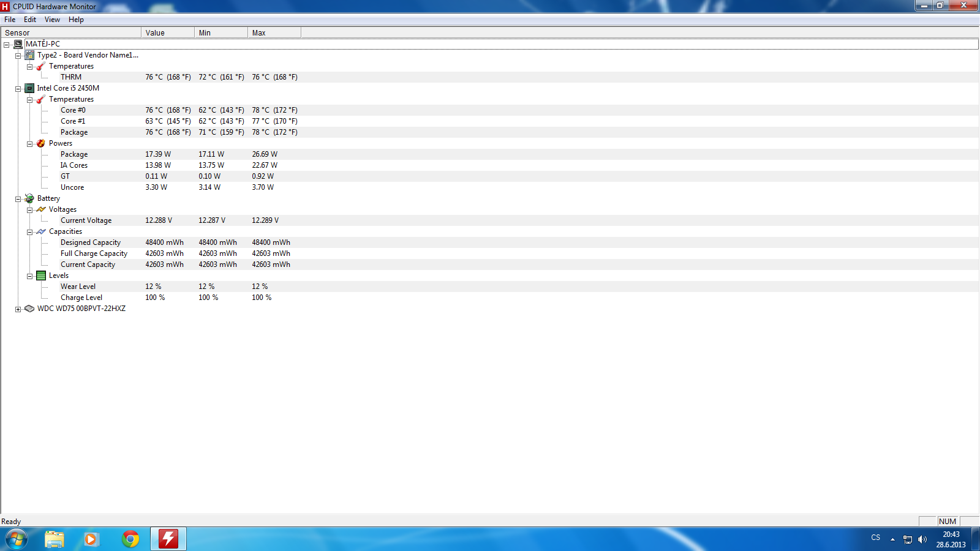Click the motherboard icon beside Type2 Board Vendor

point(29,55)
